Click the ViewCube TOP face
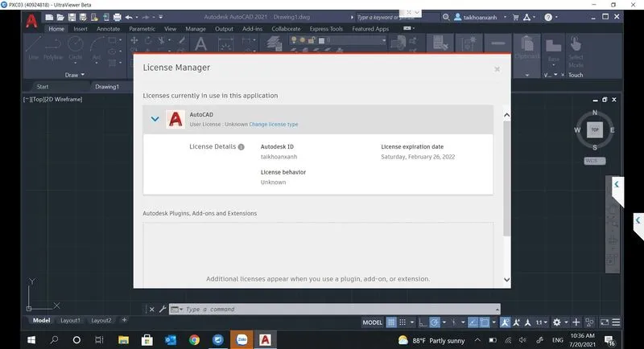 pyautogui.click(x=595, y=129)
